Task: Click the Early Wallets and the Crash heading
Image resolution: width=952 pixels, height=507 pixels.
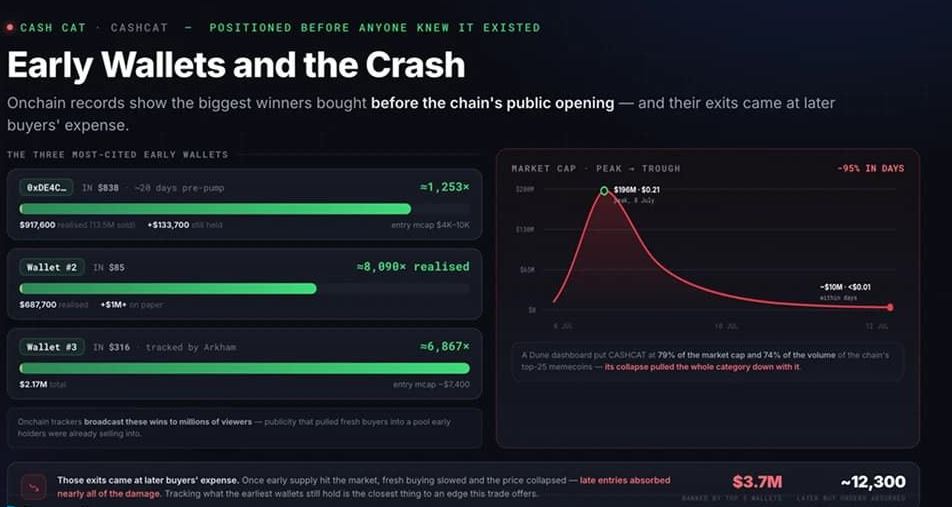Action: click(236, 64)
